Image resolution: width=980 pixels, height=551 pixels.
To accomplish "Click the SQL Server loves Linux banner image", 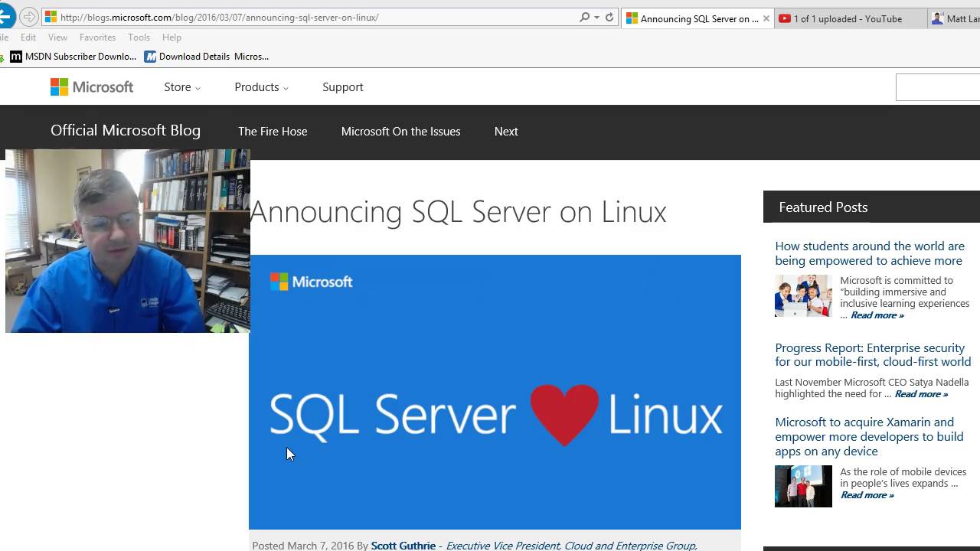I will click(x=495, y=392).
